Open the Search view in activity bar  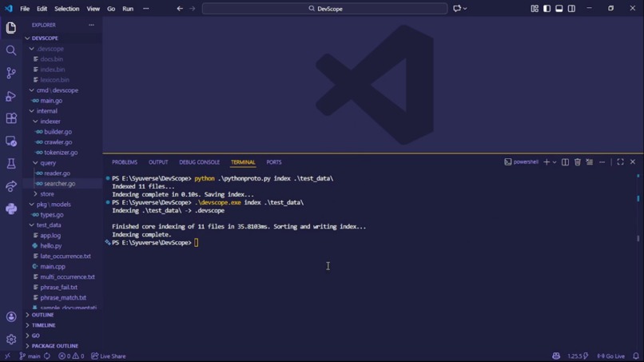11,50
